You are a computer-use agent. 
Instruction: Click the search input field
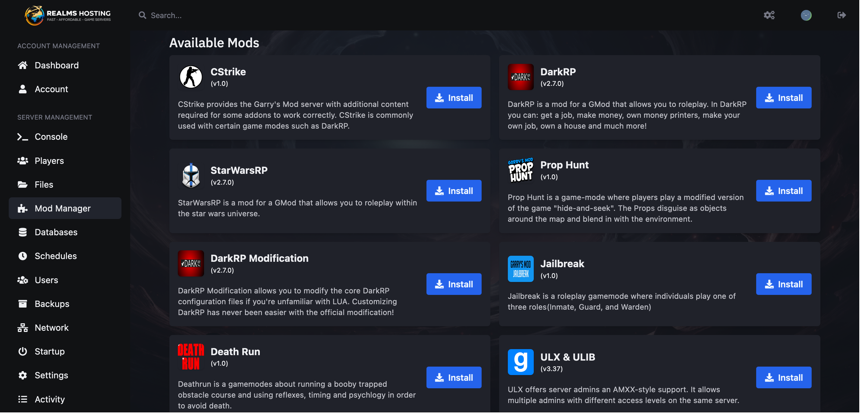(166, 15)
